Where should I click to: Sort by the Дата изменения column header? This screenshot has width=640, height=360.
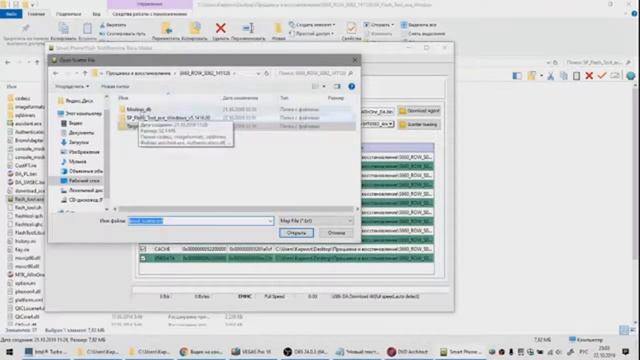[x=240, y=98]
